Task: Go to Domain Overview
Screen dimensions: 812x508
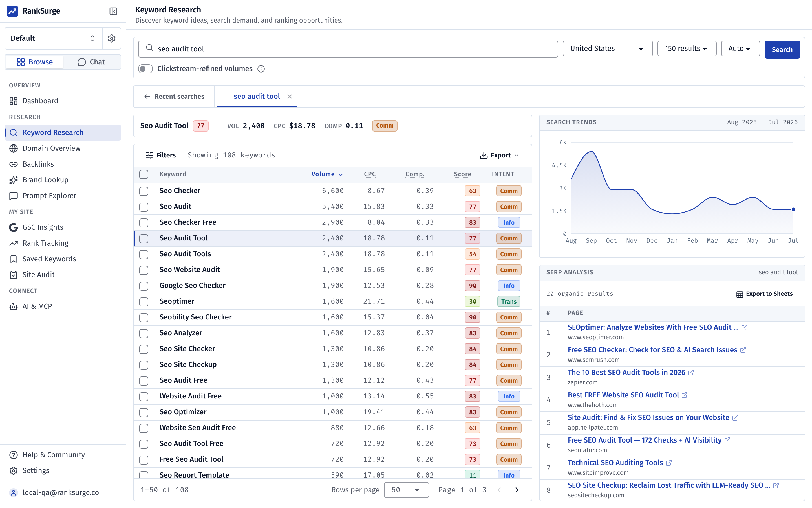Action: 63,148
